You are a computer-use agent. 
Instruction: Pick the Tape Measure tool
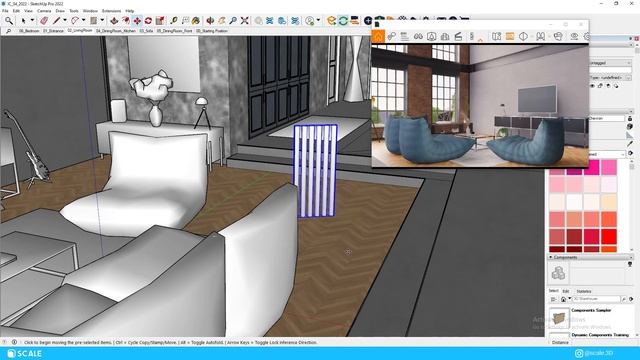tap(174, 20)
